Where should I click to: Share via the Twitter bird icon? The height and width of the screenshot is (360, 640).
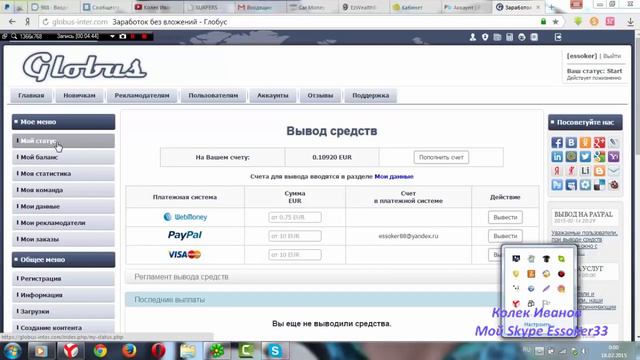(585, 156)
